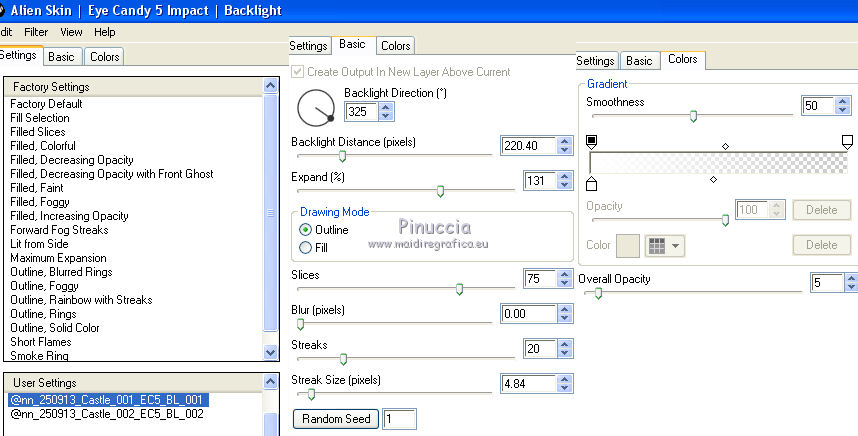This screenshot has width=858, height=436.
Task: Select the Outline drawing mode
Action: [305, 230]
